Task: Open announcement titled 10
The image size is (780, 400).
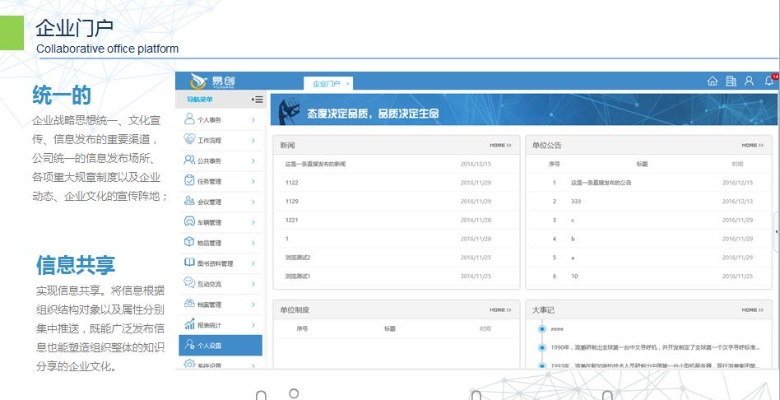Action: [x=575, y=276]
